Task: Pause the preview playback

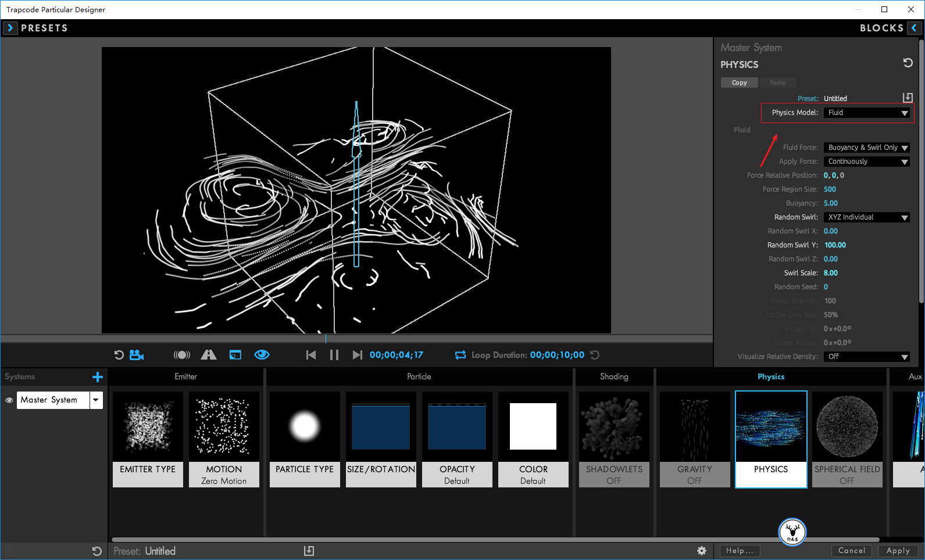Action: pyautogui.click(x=334, y=355)
